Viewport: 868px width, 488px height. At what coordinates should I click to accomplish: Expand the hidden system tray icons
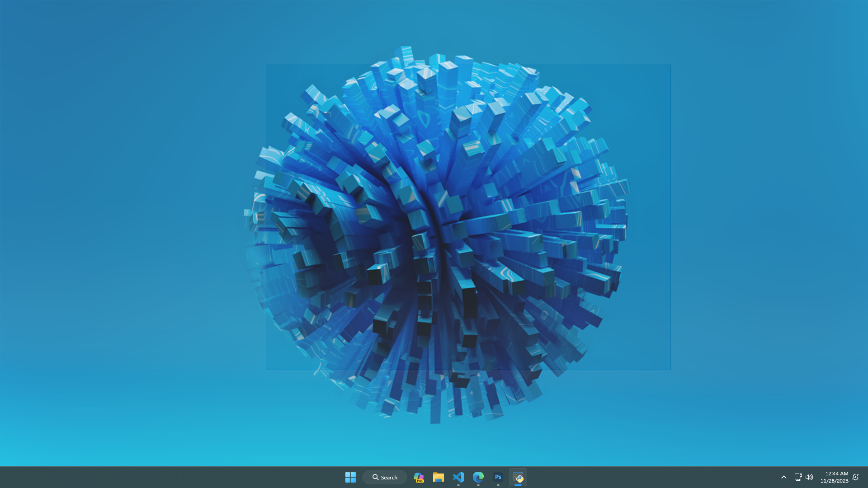(x=783, y=477)
